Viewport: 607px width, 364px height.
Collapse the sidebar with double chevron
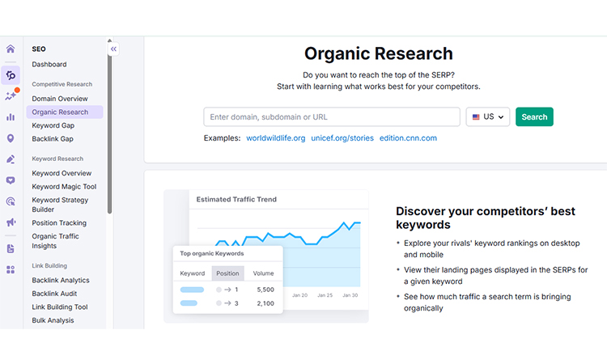pos(113,49)
